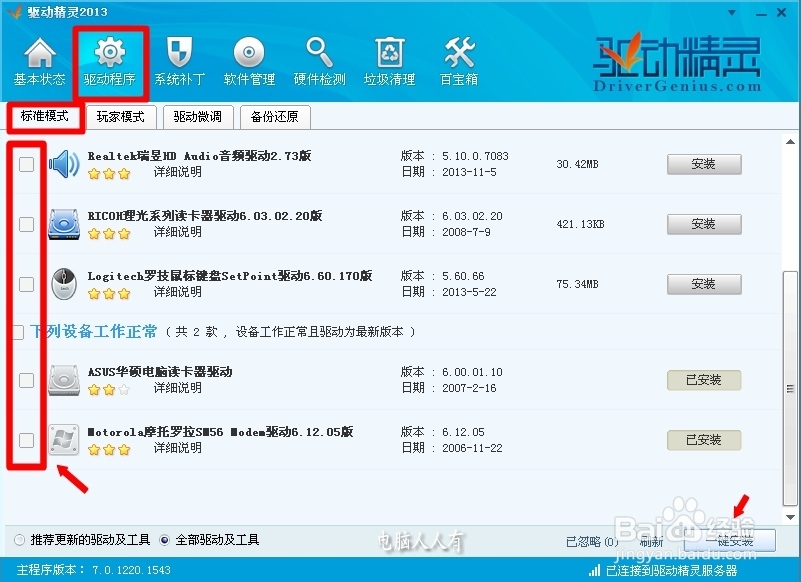This screenshot has height=582, width=801.
Task: Click the 一键安装 button
Action: (x=729, y=541)
